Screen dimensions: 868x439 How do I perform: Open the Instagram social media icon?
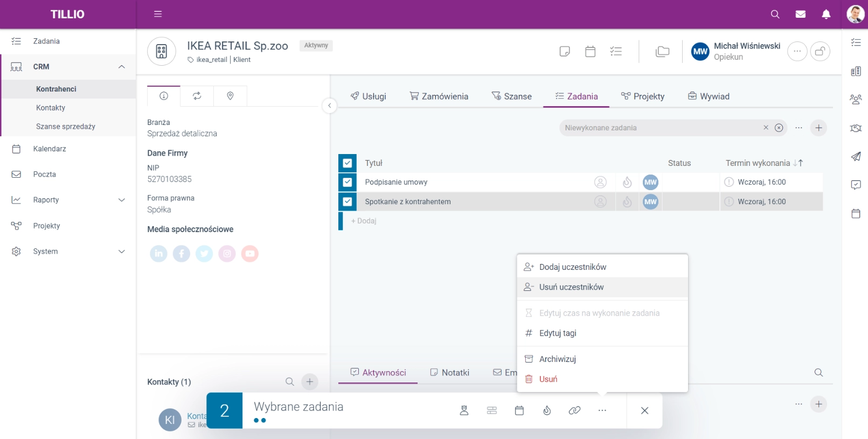tap(227, 253)
